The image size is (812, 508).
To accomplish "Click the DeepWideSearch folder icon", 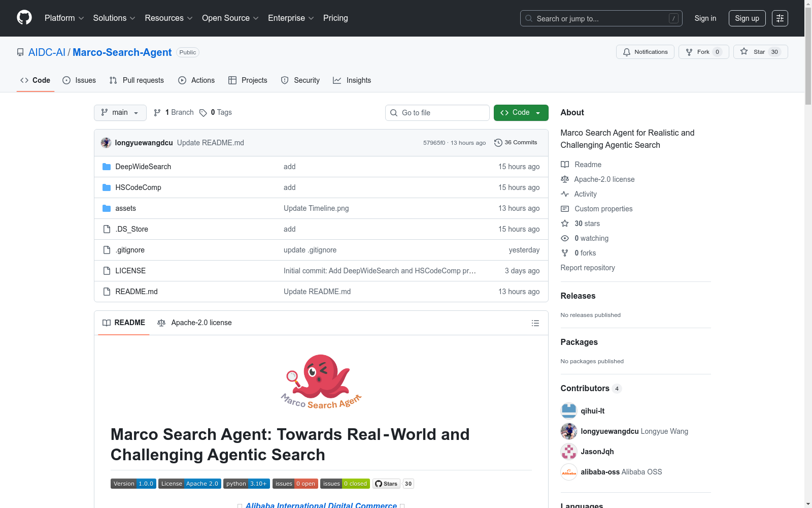I will click(107, 167).
